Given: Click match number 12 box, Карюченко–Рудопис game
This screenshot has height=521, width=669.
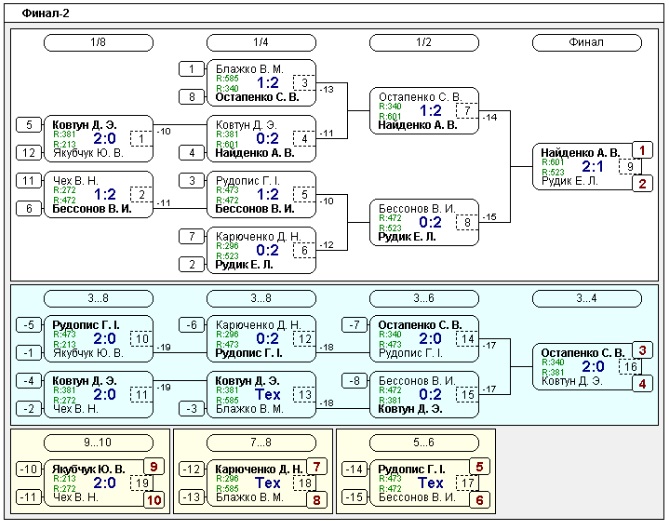Looking at the screenshot, I should [x=304, y=339].
